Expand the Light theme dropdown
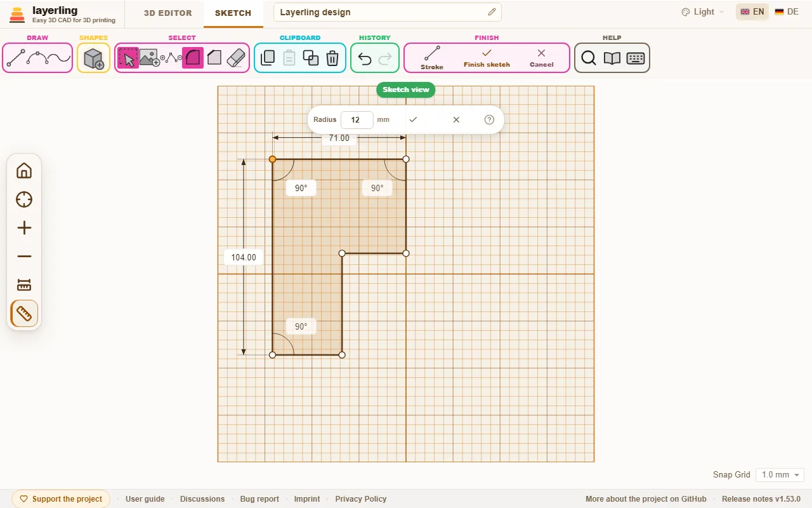The height and width of the screenshot is (508, 812). coord(703,12)
